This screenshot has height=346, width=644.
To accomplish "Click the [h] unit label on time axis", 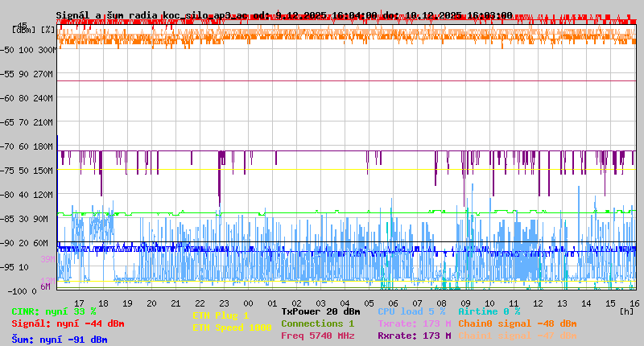I will point(626,311).
